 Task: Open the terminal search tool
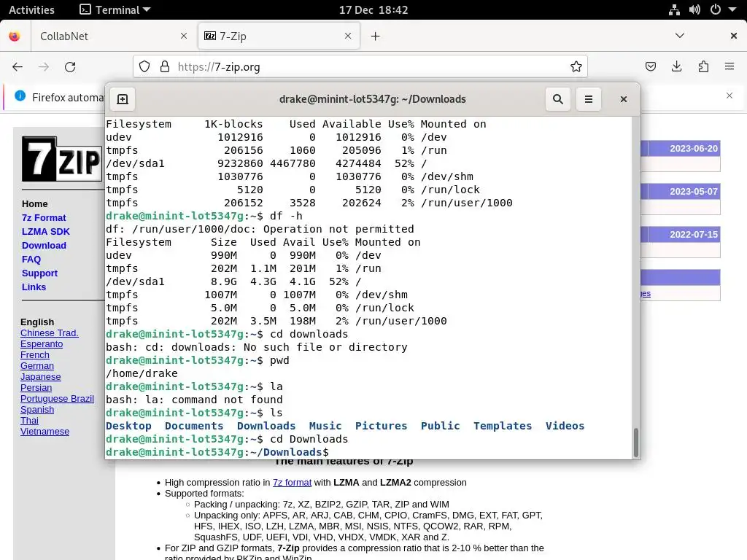click(x=558, y=99)
